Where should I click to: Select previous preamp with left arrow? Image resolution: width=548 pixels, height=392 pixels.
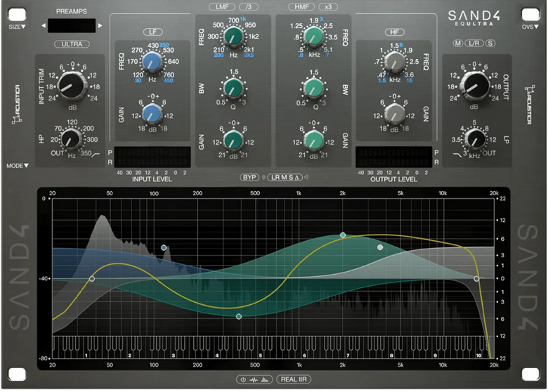[x=44, y=25]
